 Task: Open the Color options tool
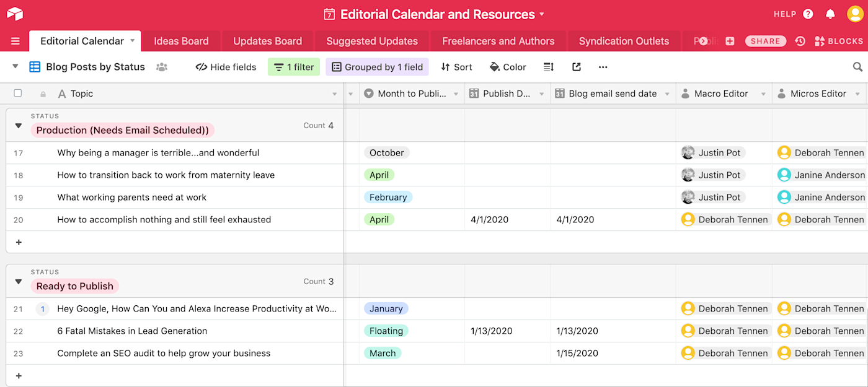tap(508, 67)
